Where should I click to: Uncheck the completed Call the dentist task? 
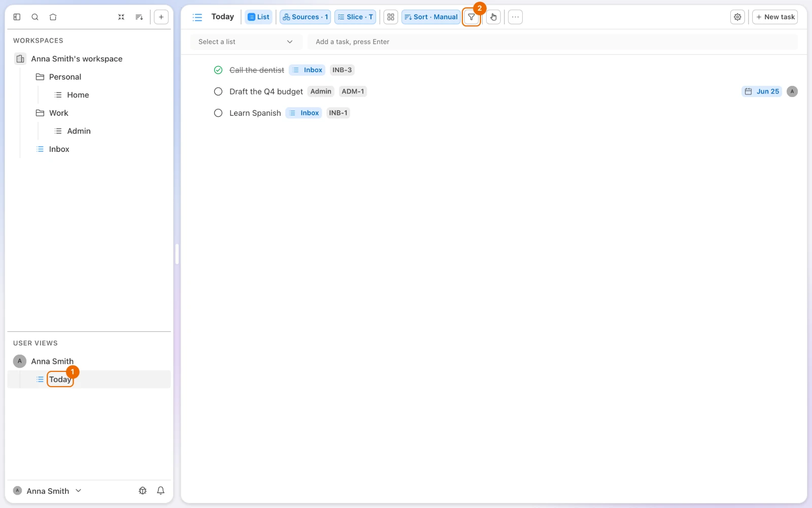(x=218, y=70)
